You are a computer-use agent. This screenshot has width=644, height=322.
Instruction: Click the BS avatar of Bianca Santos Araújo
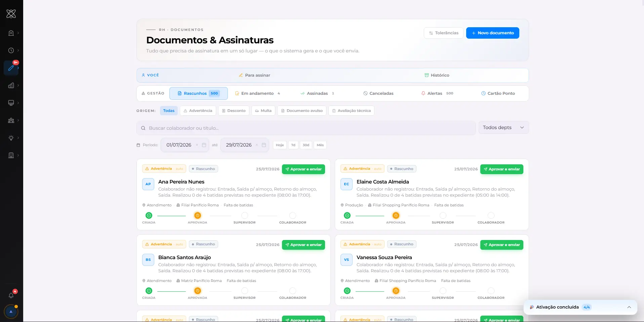(x=148, y=260)
